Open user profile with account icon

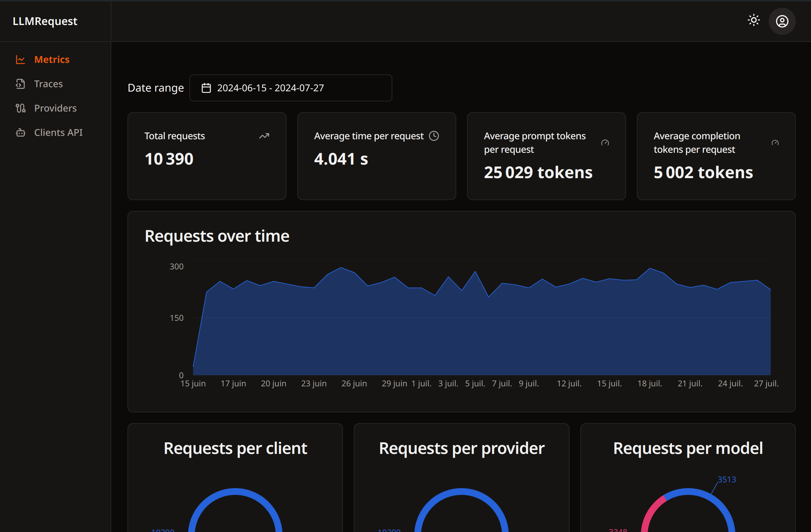(782, 21)
